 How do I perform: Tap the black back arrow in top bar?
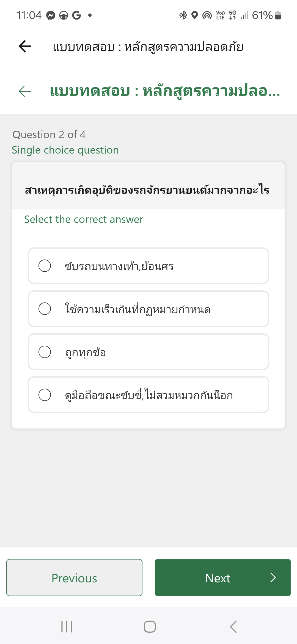[x=25, y=46]
